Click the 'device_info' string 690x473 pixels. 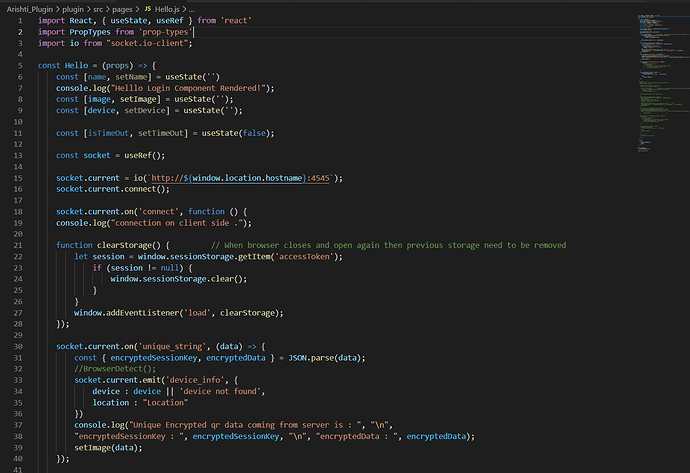point(195,380)
